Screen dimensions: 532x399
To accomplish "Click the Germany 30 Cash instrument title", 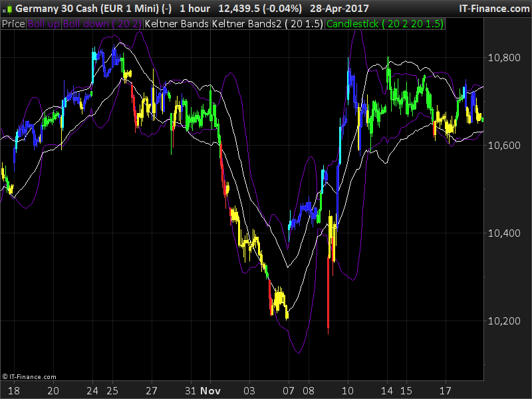I will 93,9.
